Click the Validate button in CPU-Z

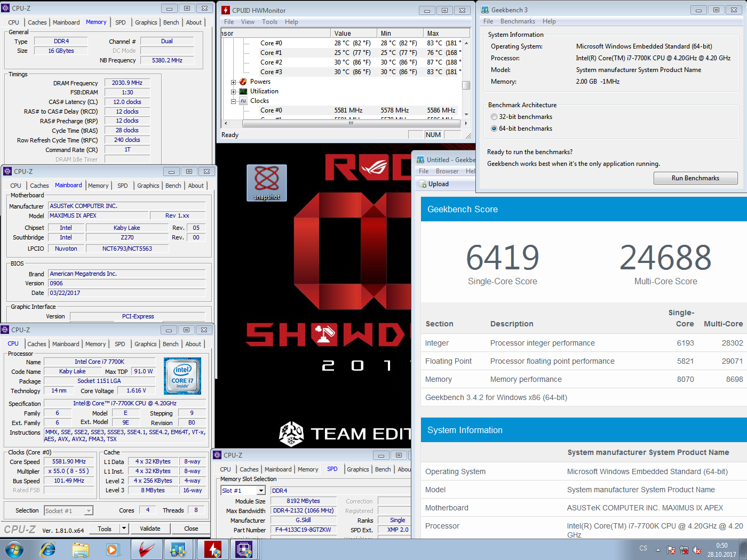[150, 529]
